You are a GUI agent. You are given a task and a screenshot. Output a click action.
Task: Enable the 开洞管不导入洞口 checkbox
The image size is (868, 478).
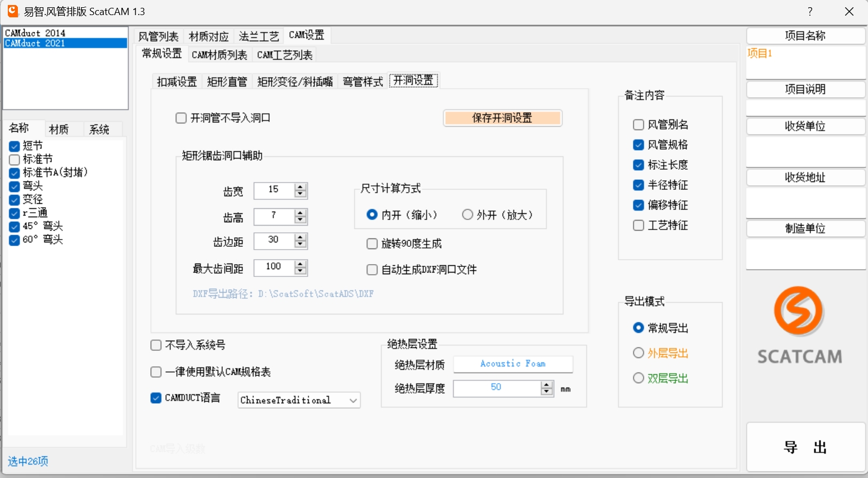click(x=181, y=118)
